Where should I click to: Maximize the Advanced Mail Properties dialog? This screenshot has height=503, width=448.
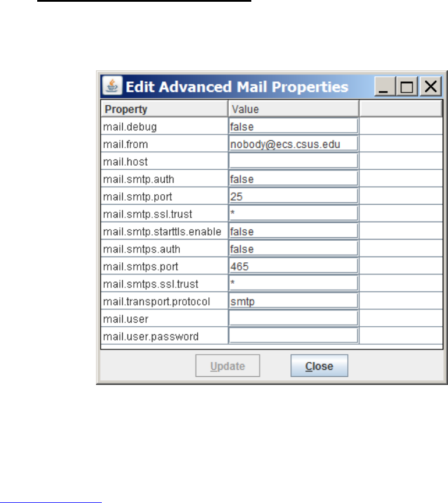point(407,87)
